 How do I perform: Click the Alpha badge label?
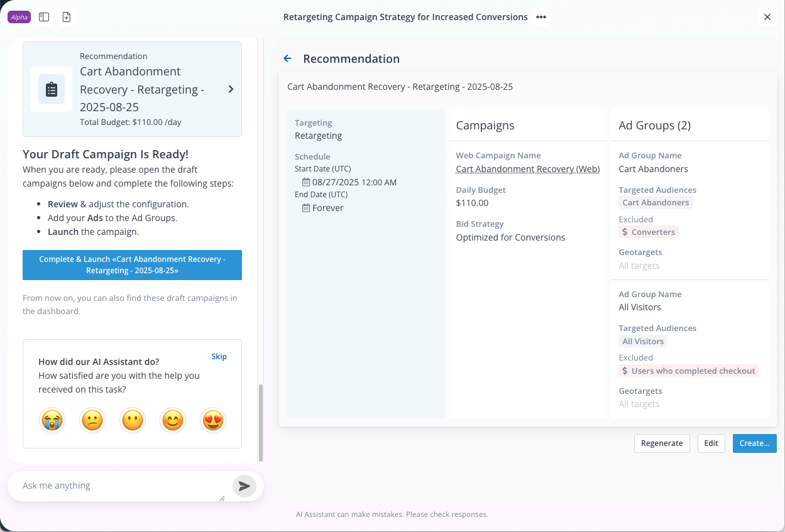pos(19,17)
